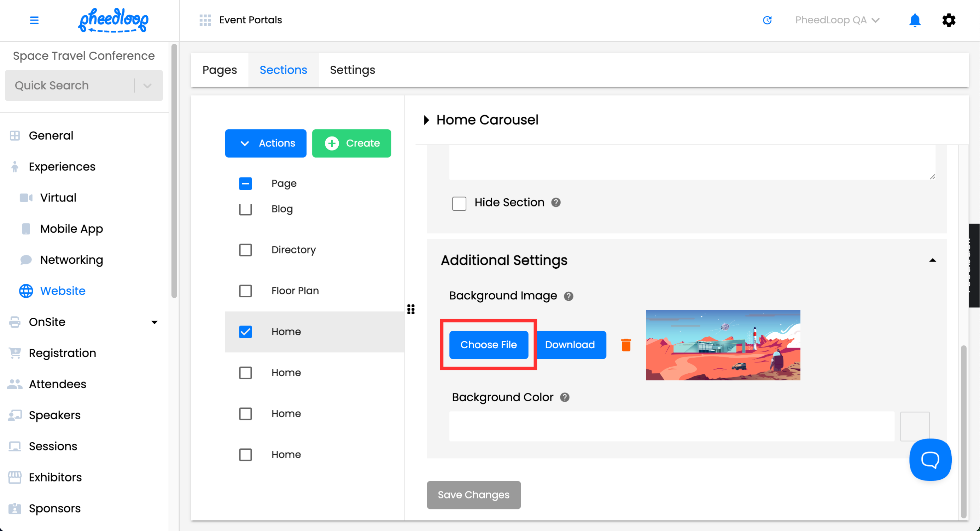Expand the OnSite menu arrow
This screenshot has width=980, height=531.
pos(154,322)
